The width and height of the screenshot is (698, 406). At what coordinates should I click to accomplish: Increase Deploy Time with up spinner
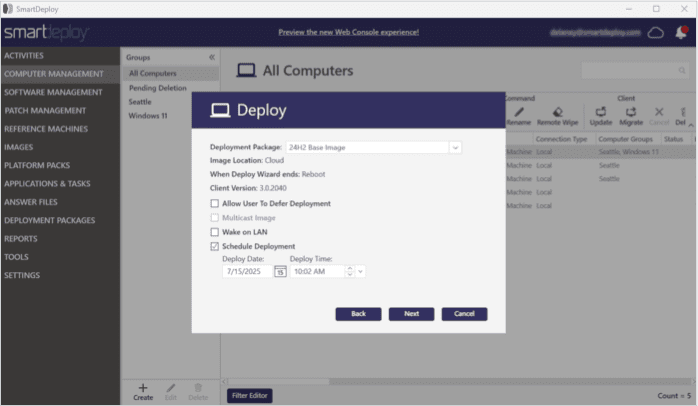coord(350,268)
